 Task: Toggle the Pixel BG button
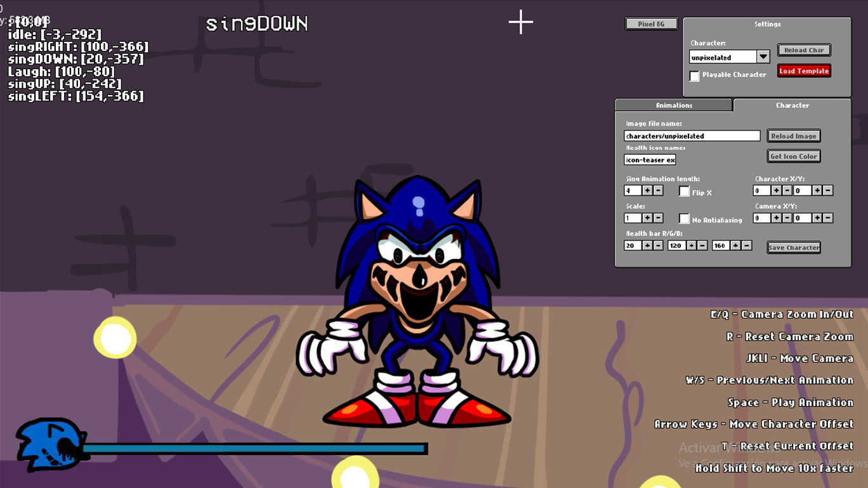coord(651,24)
